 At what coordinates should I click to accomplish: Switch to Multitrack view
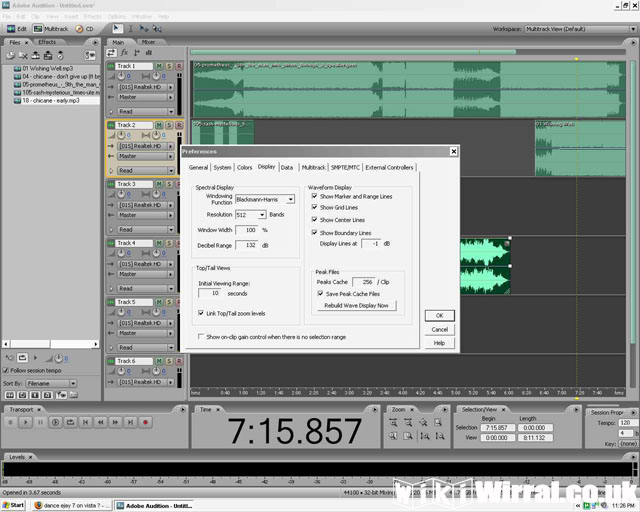pyautogui.click(x=51, y=29)
